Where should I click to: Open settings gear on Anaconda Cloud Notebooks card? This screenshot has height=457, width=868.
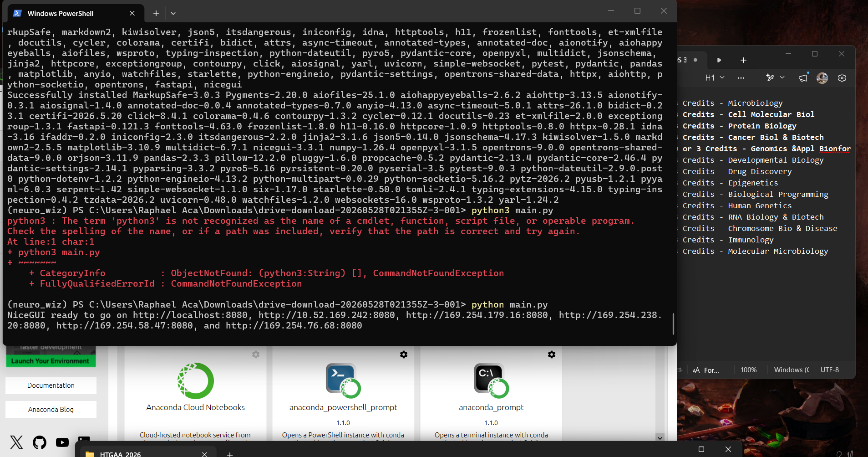point(256,354)
